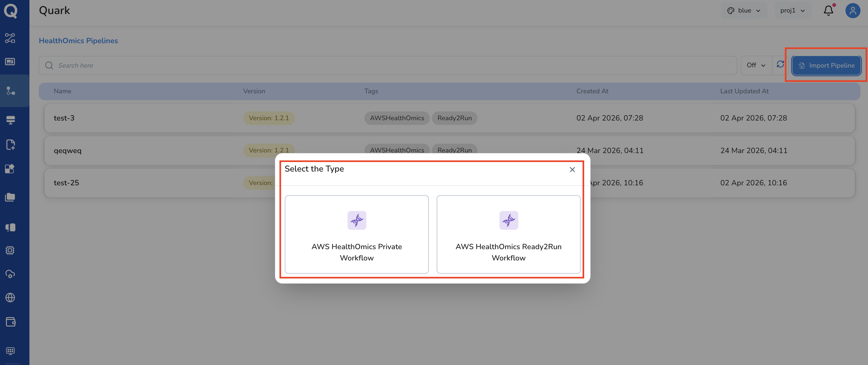Click the Tags column header
868x365 pixels.
pyautogui.click(x=371, y=91)
